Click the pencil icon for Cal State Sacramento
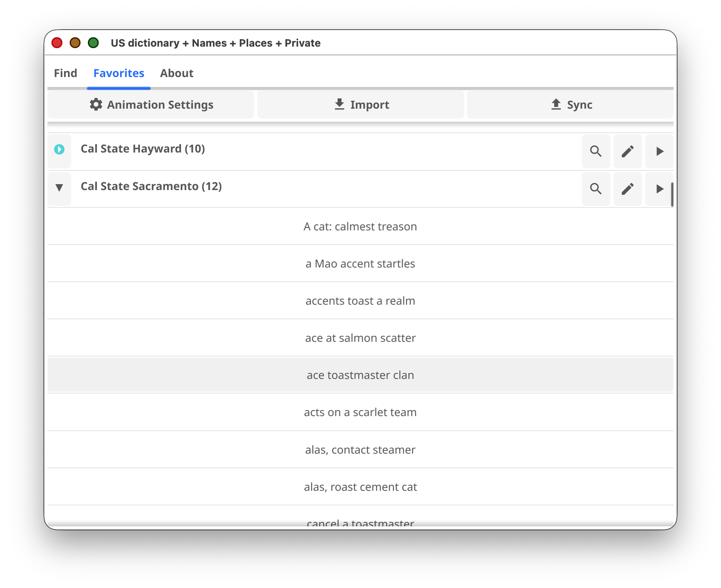The width and height of the screenshot is (721, 588). click(x=628, y=189)
